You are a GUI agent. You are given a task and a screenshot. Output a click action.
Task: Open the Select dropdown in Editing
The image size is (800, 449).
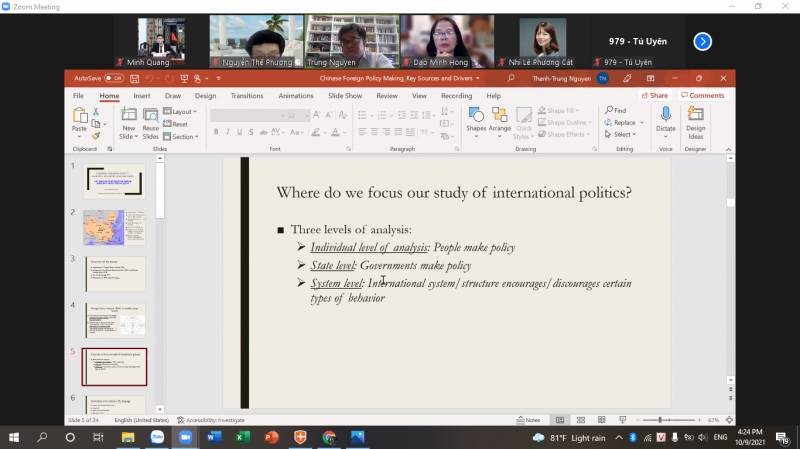pos(621,134)
